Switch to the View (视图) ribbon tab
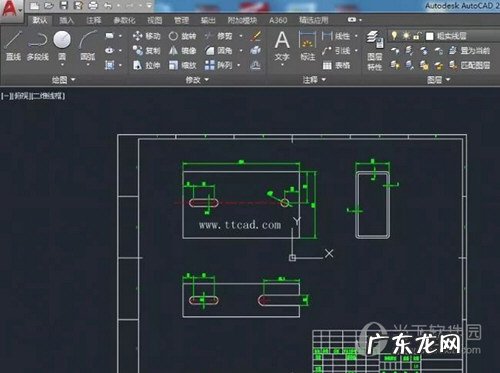Viewport: 500px width, 373px height. (x=155, y=20)
